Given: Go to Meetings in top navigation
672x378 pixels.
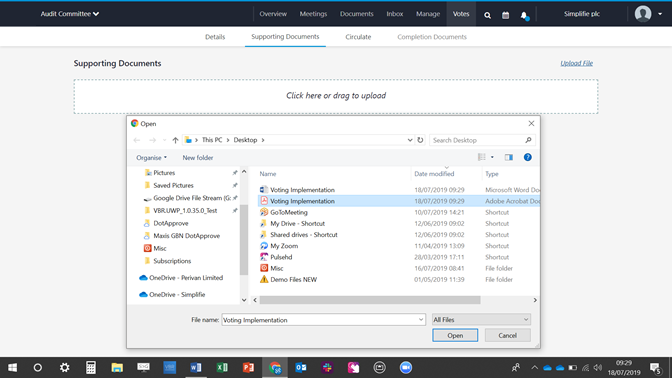Looking at the screenshot, I should click(313, 14).
